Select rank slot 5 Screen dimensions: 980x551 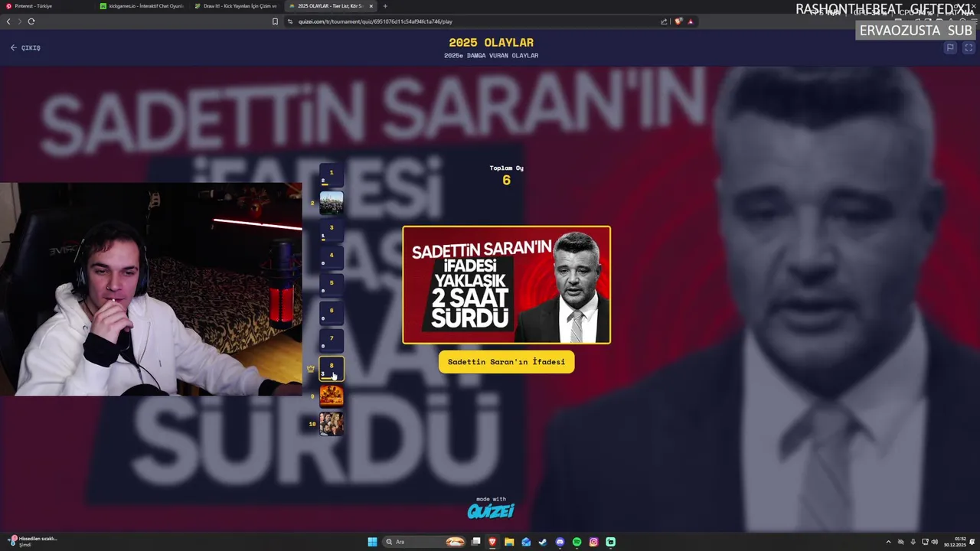pyautogui.click(x=332, y=285)
